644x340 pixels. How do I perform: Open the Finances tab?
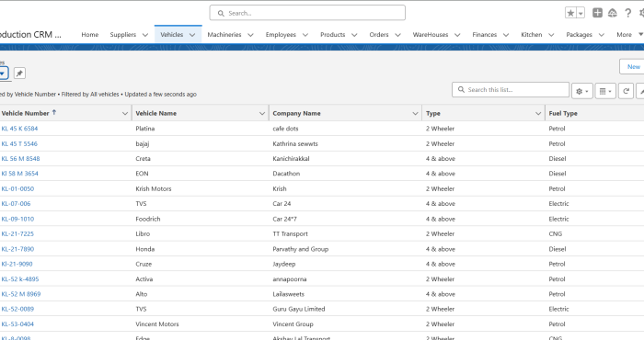click(485, 35)
